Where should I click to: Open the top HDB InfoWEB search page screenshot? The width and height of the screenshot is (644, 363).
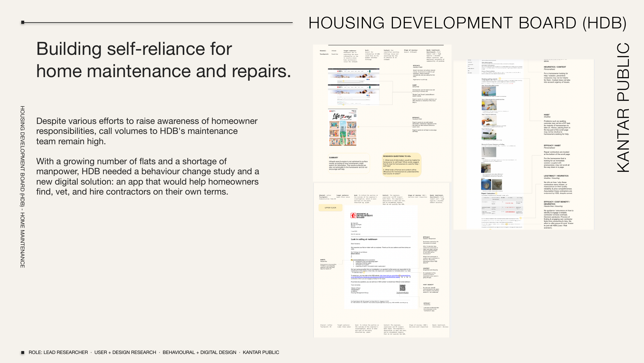354,76
